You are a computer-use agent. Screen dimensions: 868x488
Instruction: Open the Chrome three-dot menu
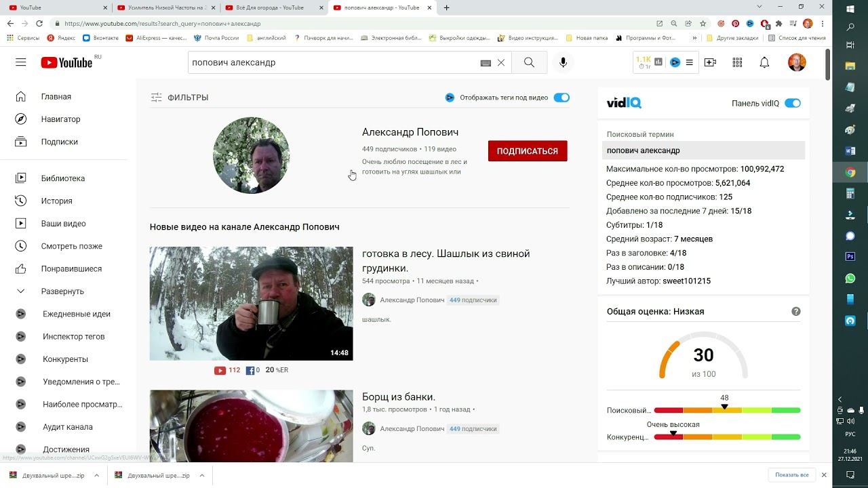(x=823, y=23)
